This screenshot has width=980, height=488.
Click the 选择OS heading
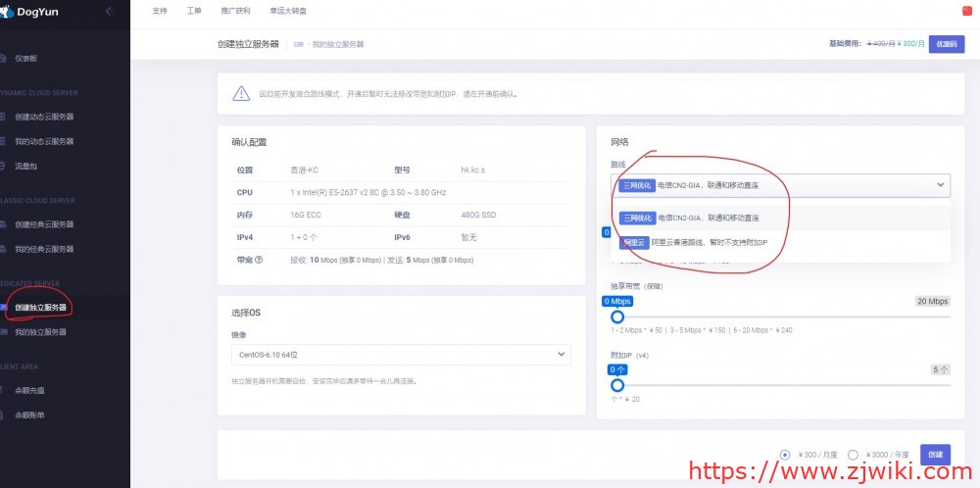coord(246,313)
